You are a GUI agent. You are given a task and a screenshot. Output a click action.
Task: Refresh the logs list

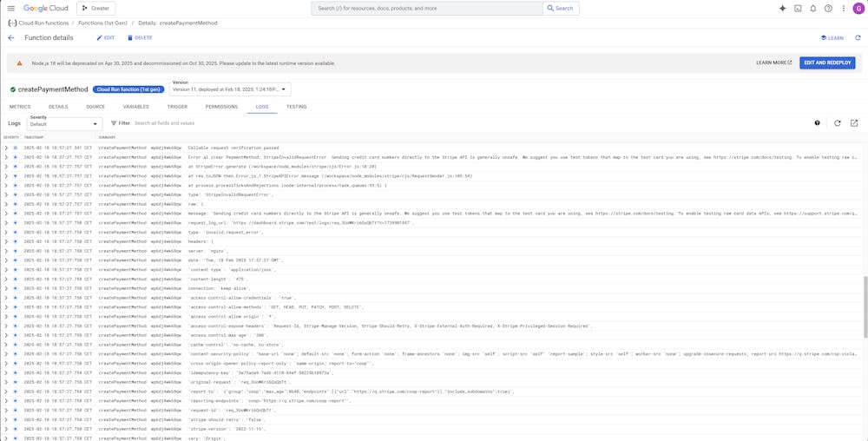point(837,123)
